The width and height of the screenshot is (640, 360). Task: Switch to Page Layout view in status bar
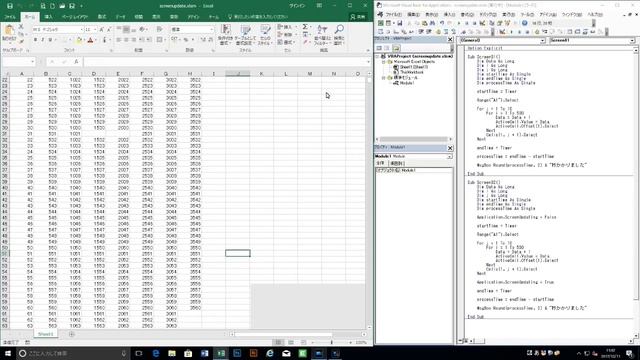pyautogui.click(x=291, y=342)
